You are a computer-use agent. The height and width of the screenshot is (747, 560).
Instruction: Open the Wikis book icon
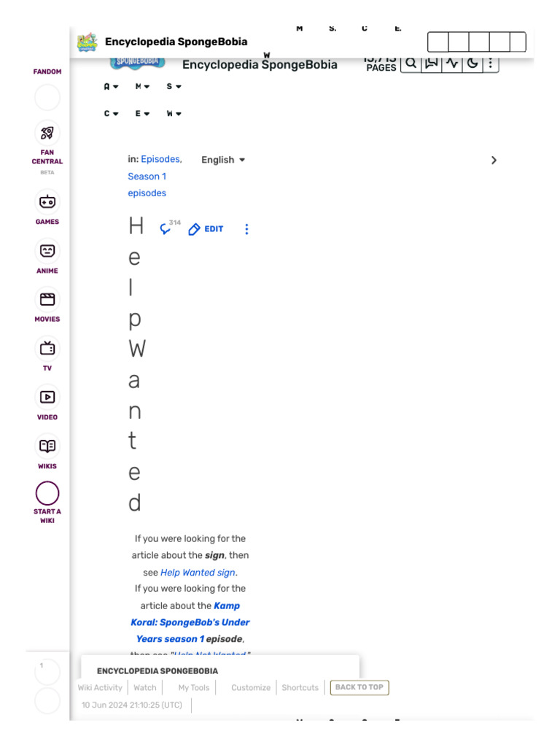tap(47, 446)
